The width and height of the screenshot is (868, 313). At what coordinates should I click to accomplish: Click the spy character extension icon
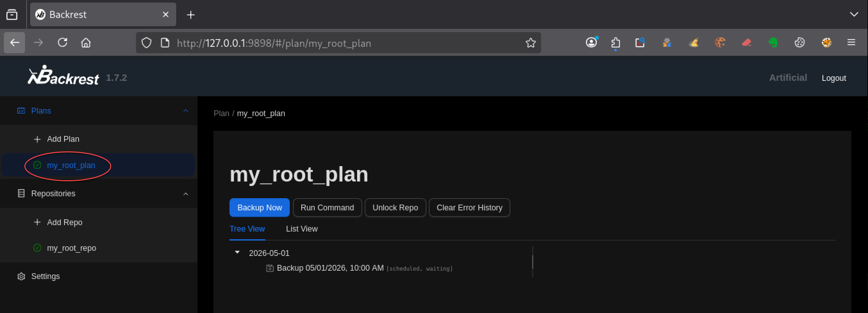[667, 43]
